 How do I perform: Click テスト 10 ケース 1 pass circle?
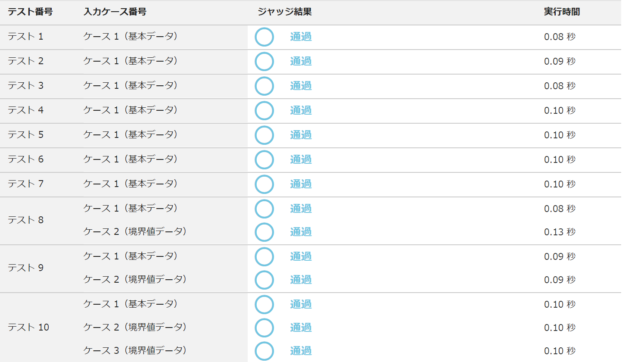(x=264, y=305)
